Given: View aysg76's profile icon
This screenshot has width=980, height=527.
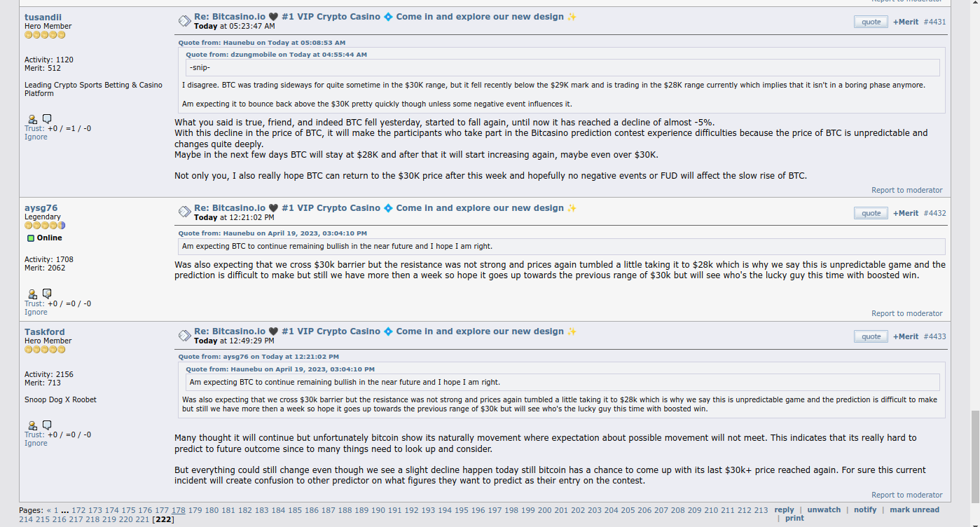Looking at the screenshot, I should (x=32, y=294).
